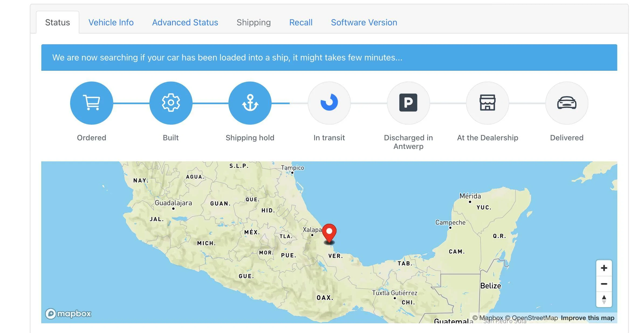Click the MÉX. state label on map
Screen dimensions: 644x333
tap(252, 232)
